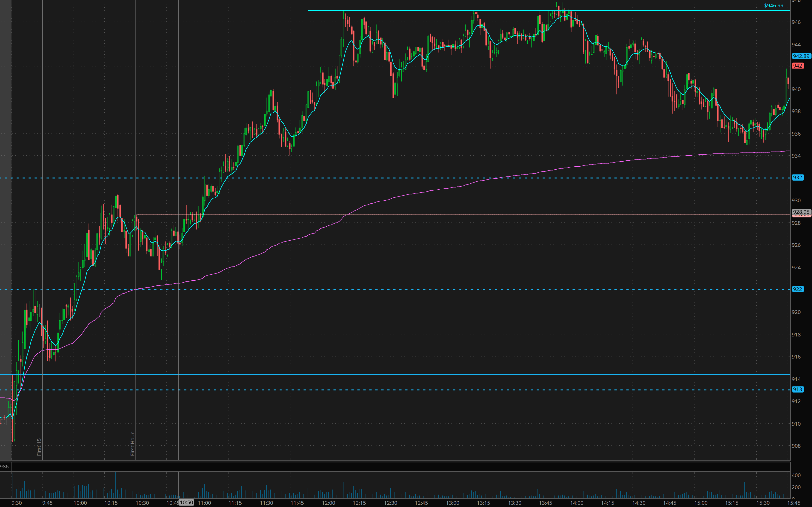Click the 400 volume axis label

pos(796,475)
